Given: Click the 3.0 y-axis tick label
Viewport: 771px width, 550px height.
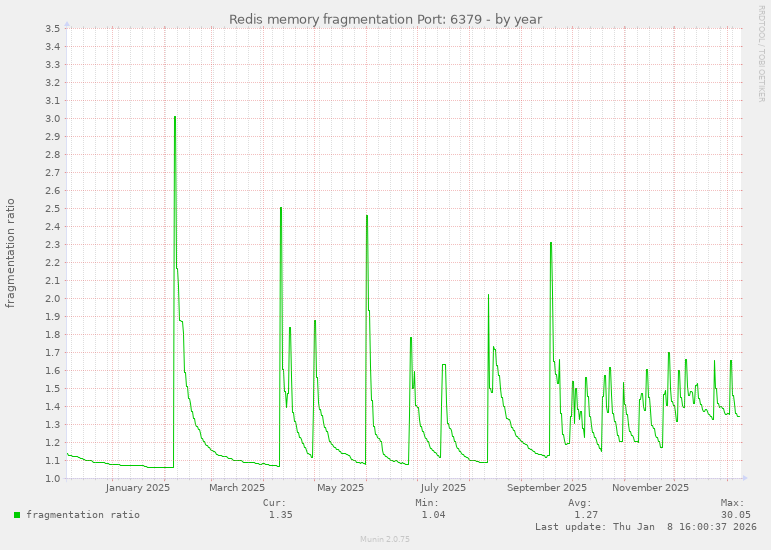Looking at the screenshot, I should click(53, 118).
